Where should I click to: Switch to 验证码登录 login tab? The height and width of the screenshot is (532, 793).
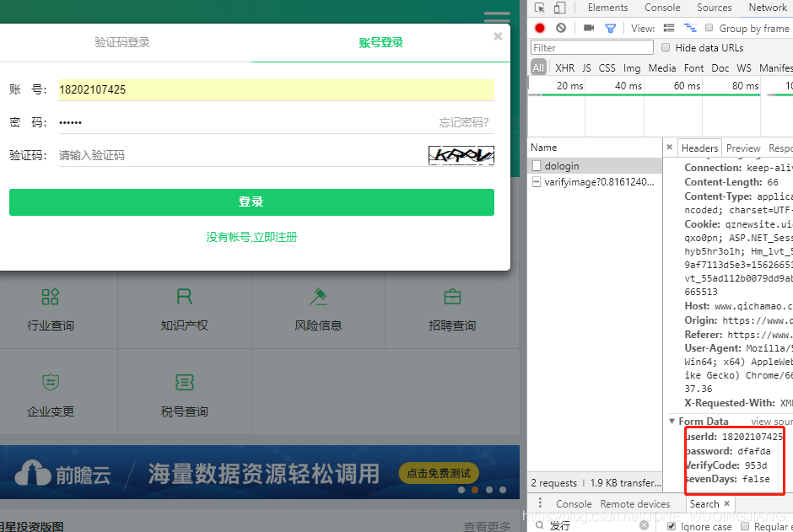click(122, 42)
